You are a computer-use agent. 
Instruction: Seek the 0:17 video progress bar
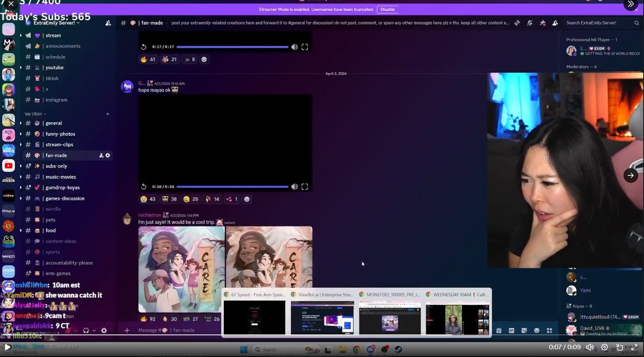point(232,47)
